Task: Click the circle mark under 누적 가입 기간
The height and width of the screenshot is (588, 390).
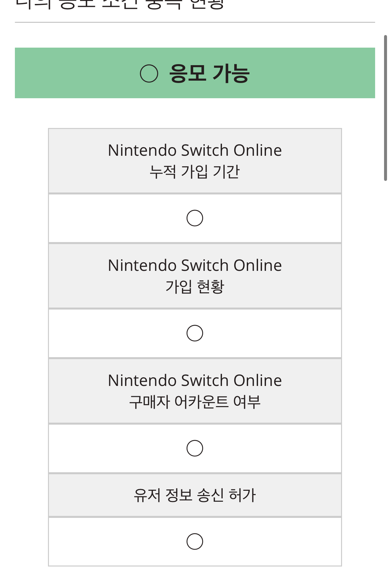Action: (195, 218)
